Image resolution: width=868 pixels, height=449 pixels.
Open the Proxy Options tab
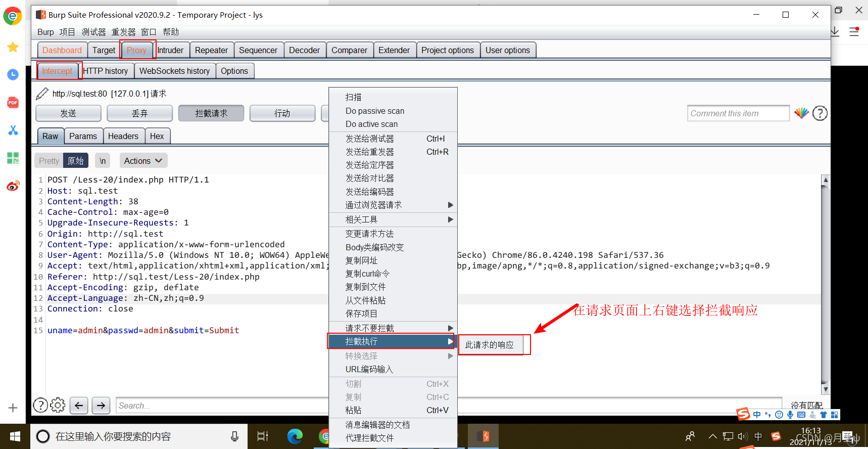[234, 71]
